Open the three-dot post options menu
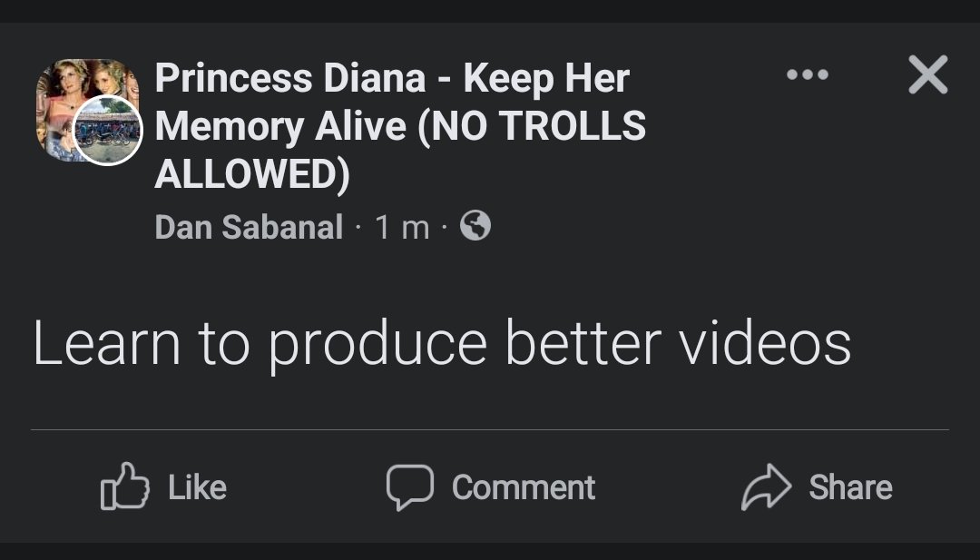Image resolution: width=980 pixels, height=560 pixels. (x=807, y=74)
